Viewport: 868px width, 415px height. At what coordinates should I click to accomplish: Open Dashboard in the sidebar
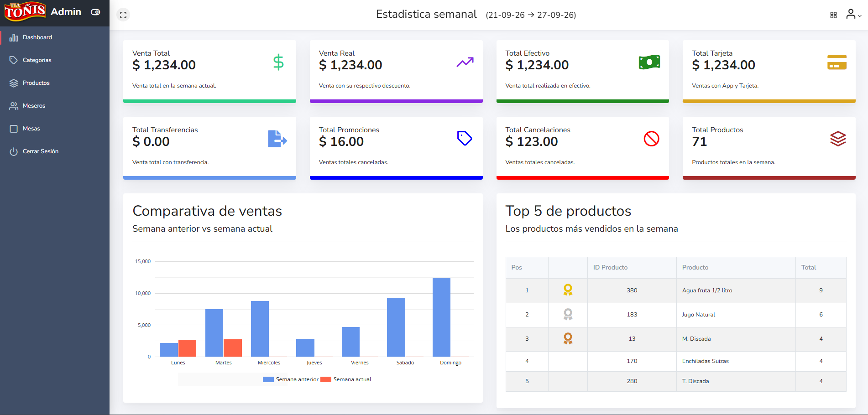(55, 37)
